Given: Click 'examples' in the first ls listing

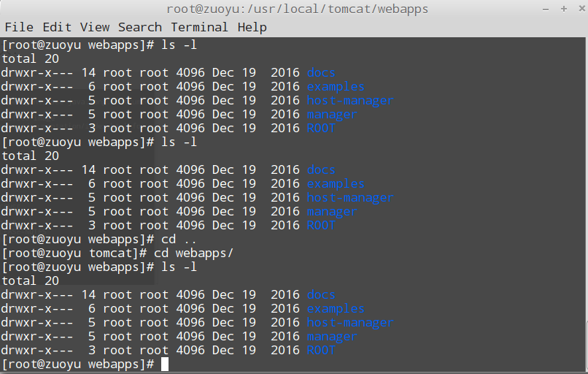Looking at the screenshot, I should [336, 86].
